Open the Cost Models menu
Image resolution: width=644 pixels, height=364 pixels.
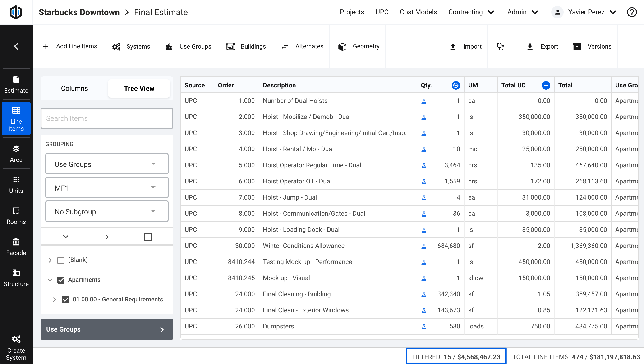point(418,12)
